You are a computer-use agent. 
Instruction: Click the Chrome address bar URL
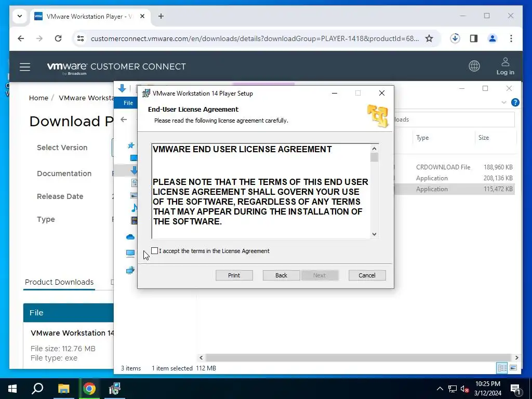(x=255, y=38)
